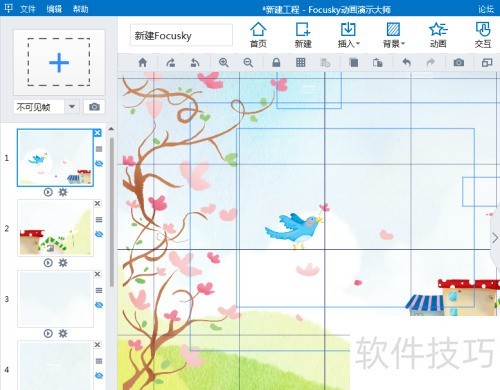The width and height of the screenshot is (500, 390).
Task: Toggle the grid display icon
Action: pos(301,62)
